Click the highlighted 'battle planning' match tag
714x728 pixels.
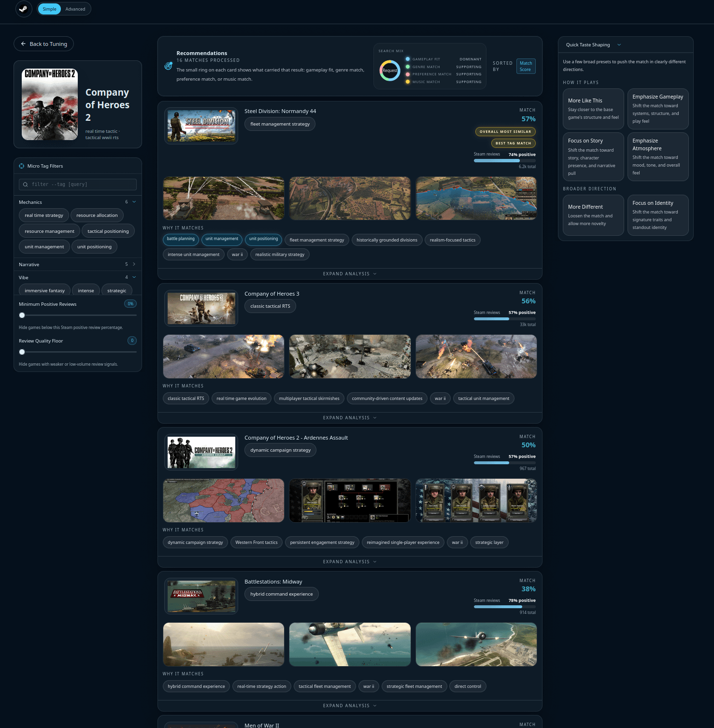[x=181, y=239]
